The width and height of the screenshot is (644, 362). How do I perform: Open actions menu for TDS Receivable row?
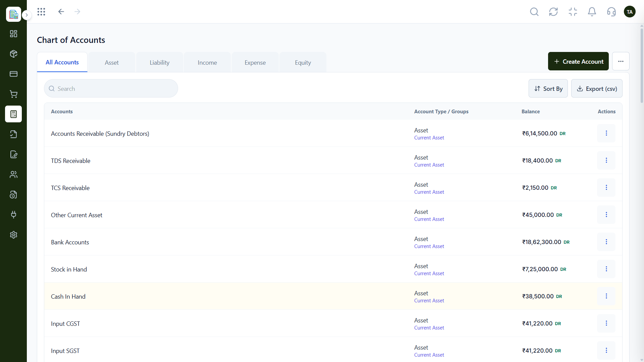pos(606,161)
